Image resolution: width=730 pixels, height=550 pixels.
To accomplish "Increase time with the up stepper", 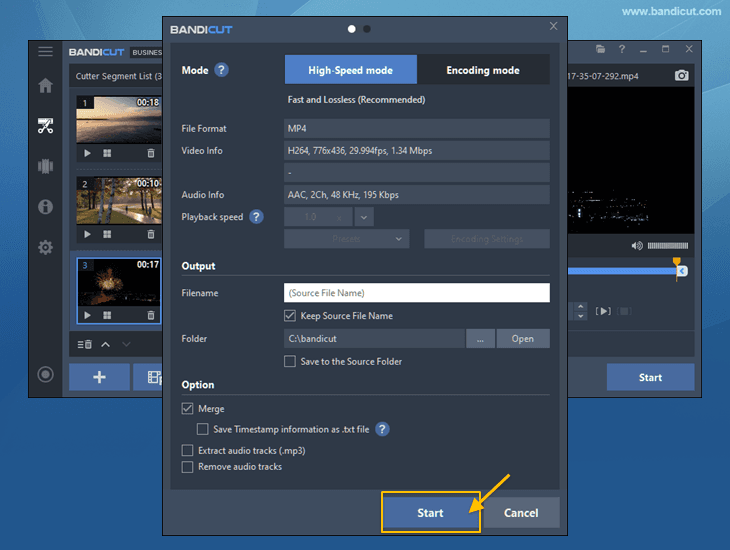I will [580, 306].
